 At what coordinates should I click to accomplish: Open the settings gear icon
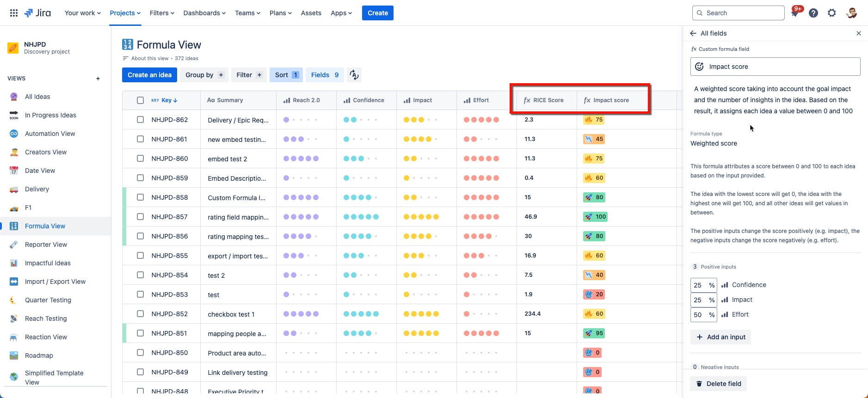[x=832, y=13]
